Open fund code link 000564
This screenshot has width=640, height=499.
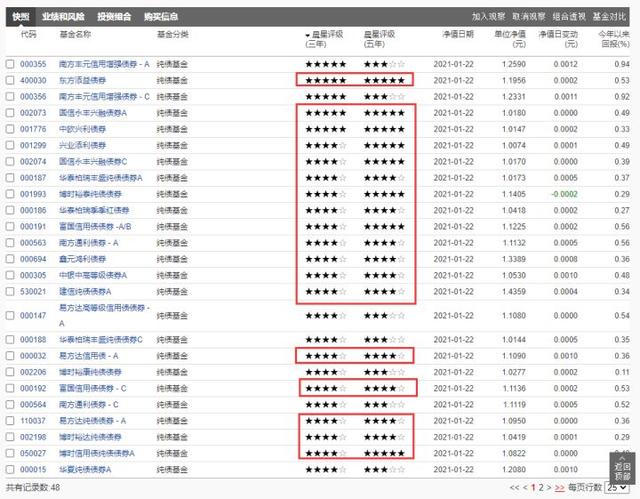point(33,405)
